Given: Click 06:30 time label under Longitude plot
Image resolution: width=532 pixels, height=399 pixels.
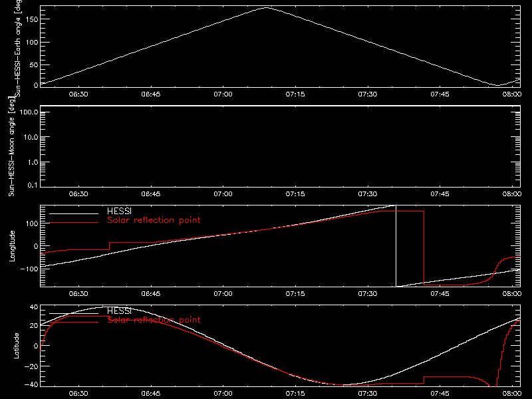Looking at the screenshot, I should 78,294.
